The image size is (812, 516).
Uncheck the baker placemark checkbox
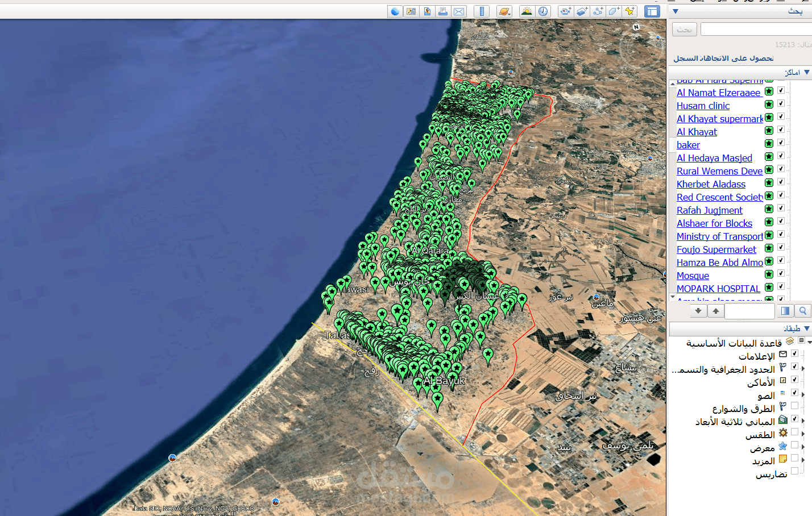781,143
